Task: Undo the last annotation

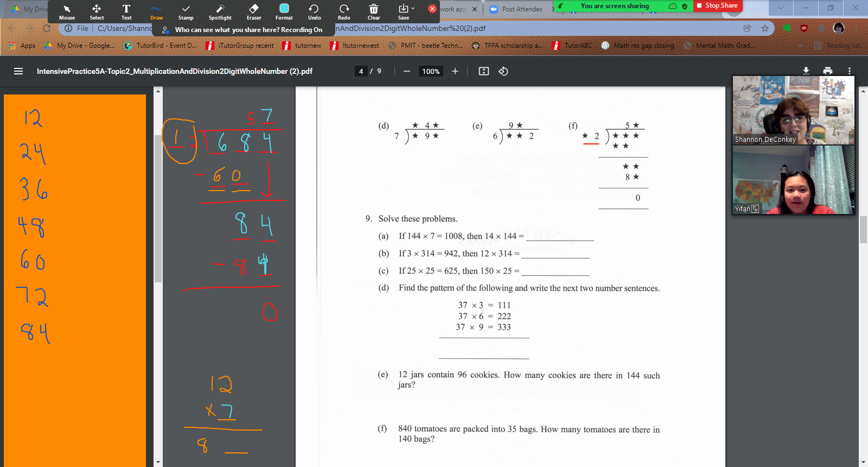Action: pos(314,12)
